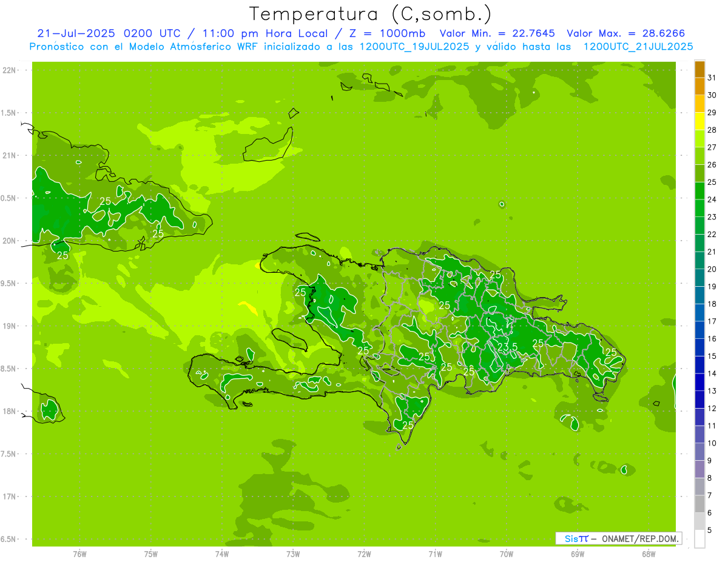Click the "1200UTC_19JUL2025" initialization time

coord(414,47)
